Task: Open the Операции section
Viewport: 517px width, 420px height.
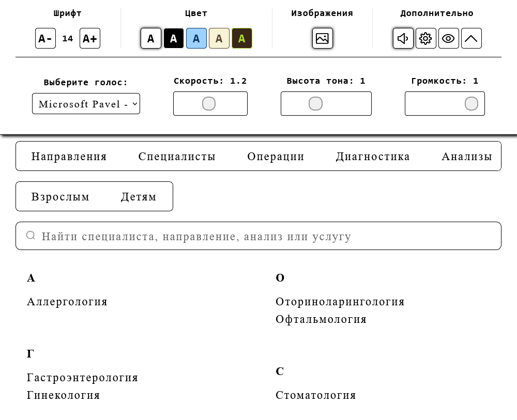Action: tap(276, 156)
